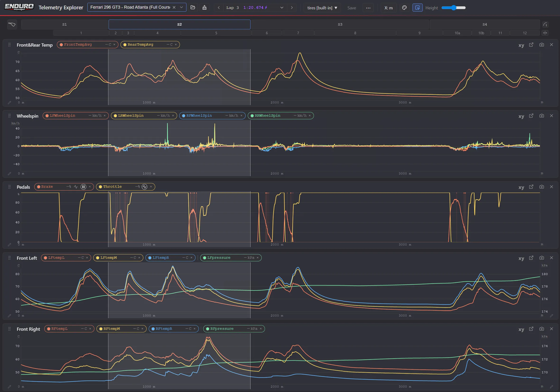Edit the Front&Rear Temp left axis pencil
The width and height of the screenshot is (560, 392).
tap(9, 103)
